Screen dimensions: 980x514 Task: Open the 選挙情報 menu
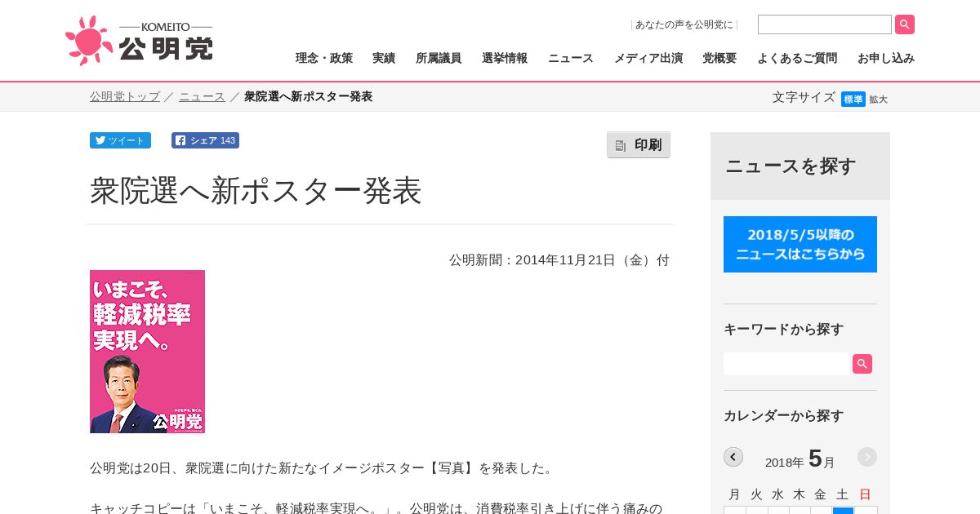tap(505, 58)
